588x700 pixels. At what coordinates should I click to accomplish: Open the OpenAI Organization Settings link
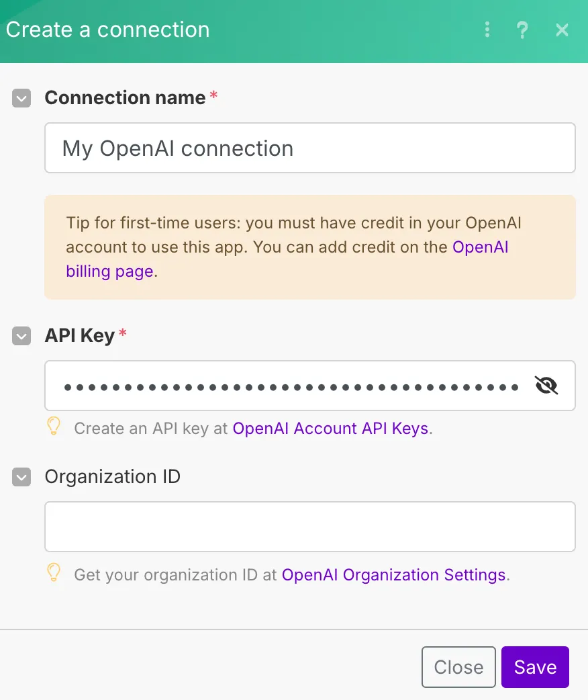click(393, 575)
